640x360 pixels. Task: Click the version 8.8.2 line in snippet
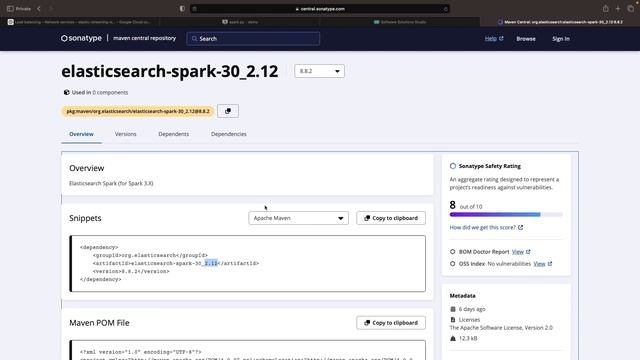tap(131, 271)
